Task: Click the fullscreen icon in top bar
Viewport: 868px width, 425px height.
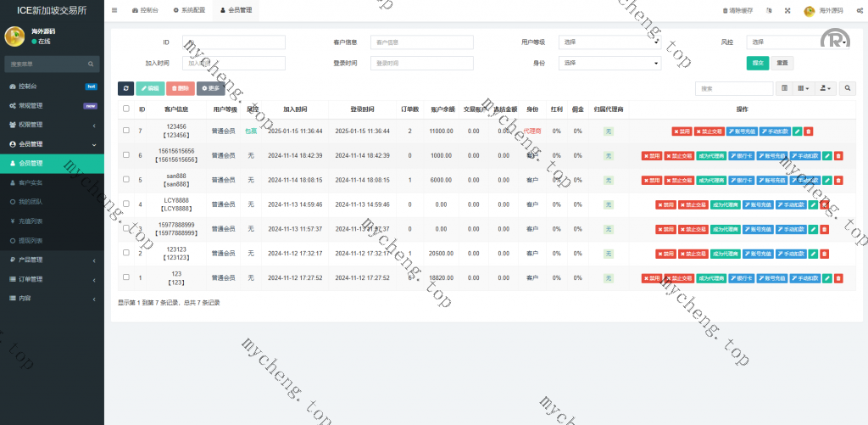Action: pos(787,11)
